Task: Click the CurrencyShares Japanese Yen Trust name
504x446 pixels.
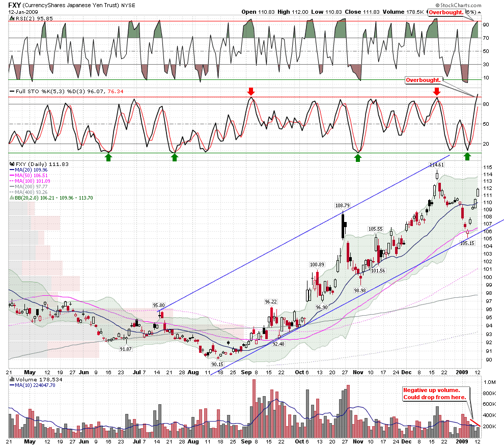Action: click(71, 5)
